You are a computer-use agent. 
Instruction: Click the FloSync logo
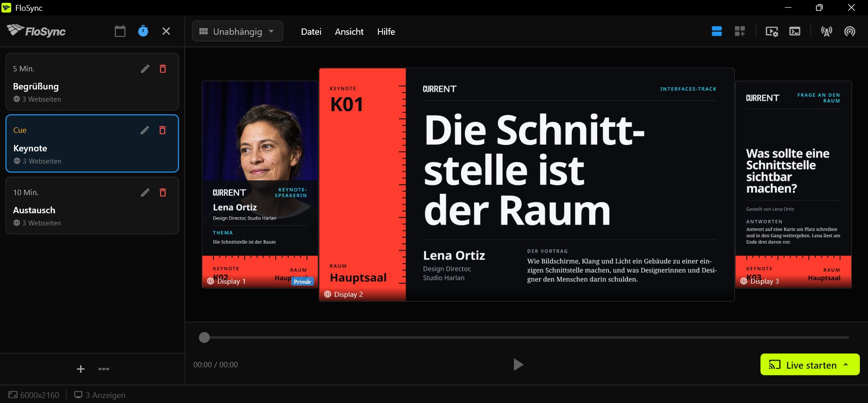tap(37, 31)
